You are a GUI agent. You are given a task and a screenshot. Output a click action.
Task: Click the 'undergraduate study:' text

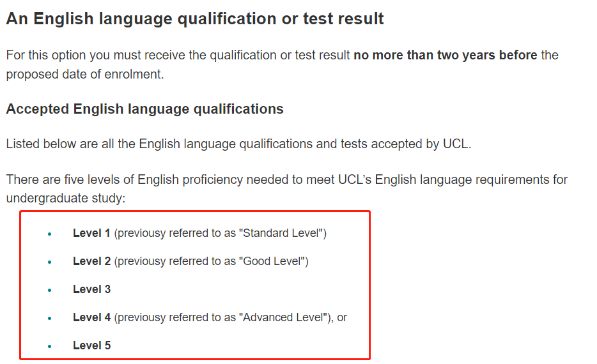66,198
